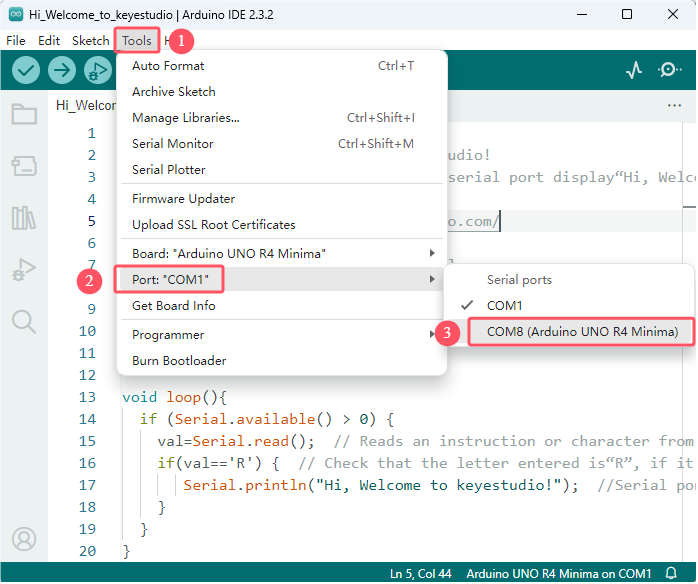Click line number 20 in gutter
The width and height of the screenshot is (698, 584).
click(x=88, y=552)
